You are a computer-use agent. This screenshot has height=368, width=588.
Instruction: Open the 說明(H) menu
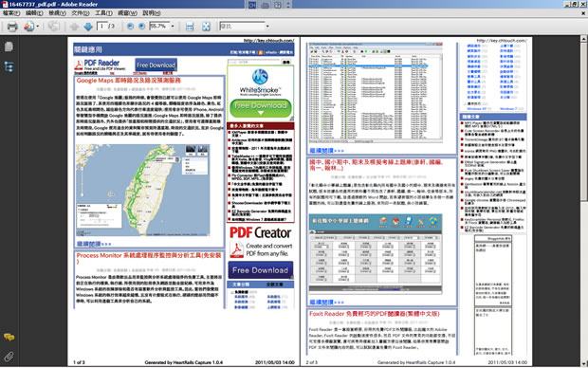point(152,13)
